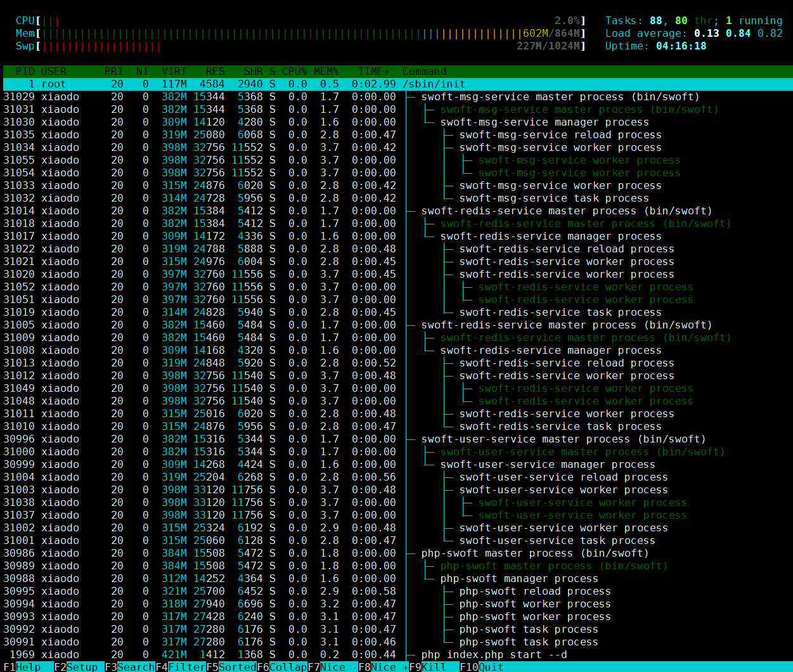This screenshot has width=793, height=672.
Task: Select PID 31031 msg-service master thread row
Action: tap(397, 109)
